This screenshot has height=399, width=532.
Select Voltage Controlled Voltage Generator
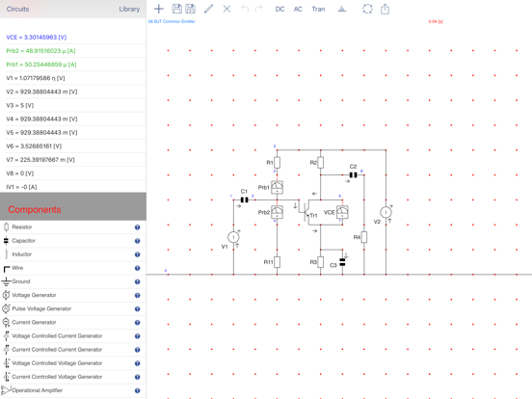[x=73, y=362]
